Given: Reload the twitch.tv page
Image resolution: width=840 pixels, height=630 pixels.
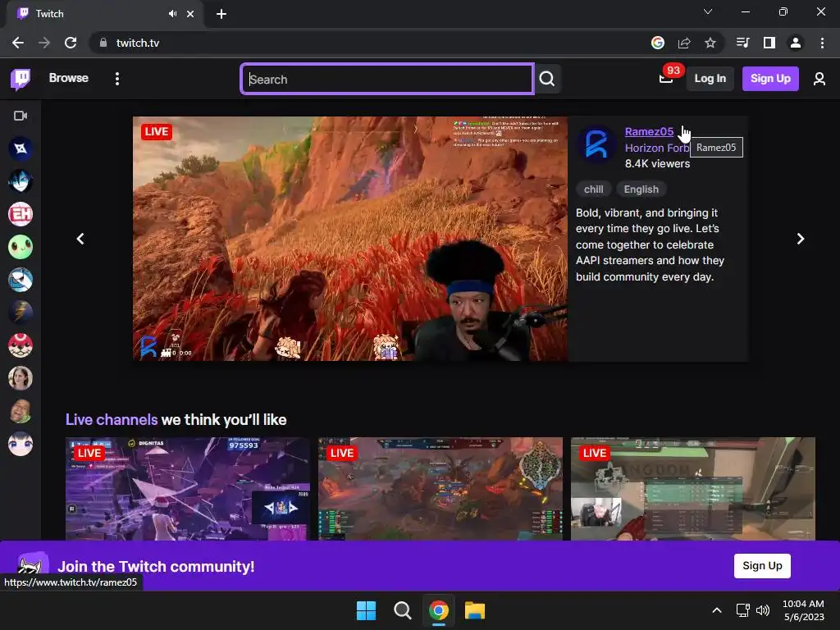Looking at the screenshot, I should click(x=71, y=43).
